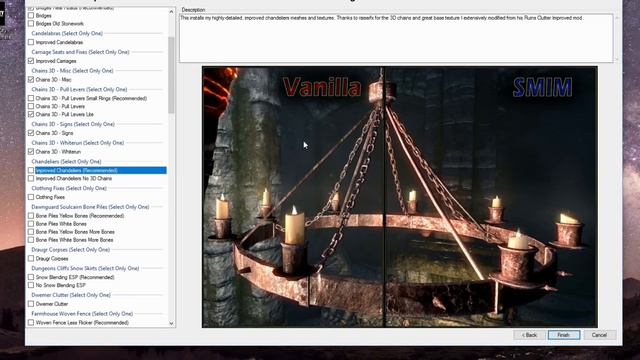640x360 pixels.
Task: Select No Snow Blending ESP
Action: 31,285
